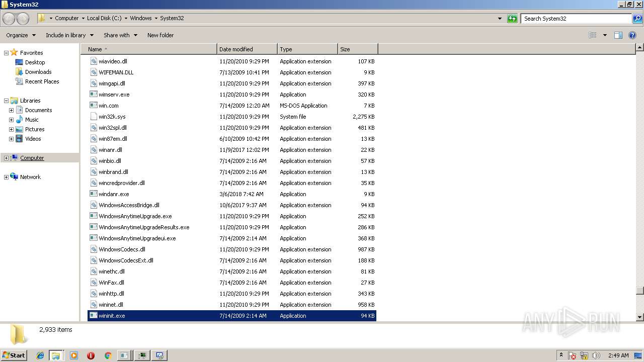Click the Computer breadcrumb in address bar

[x=67, y=18]
